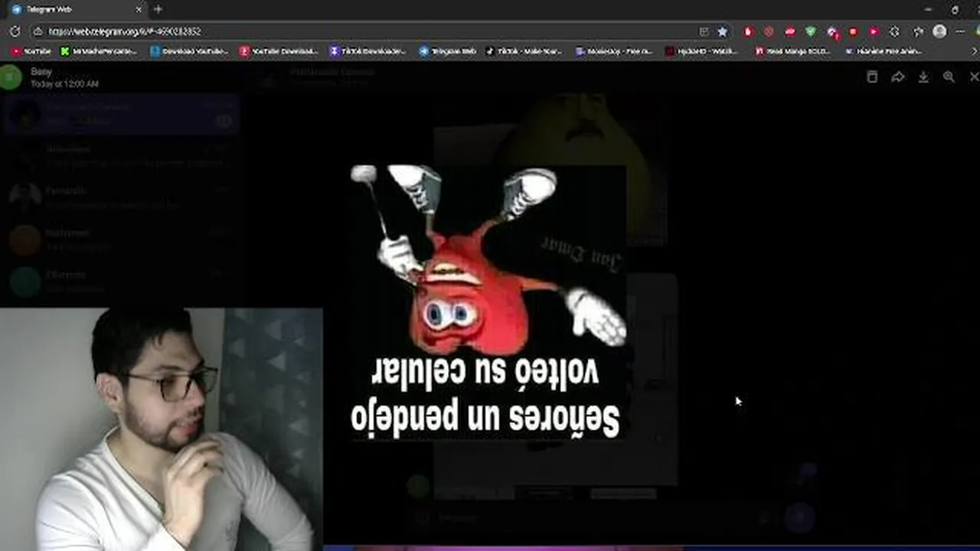Click the first red extension icon
980x551 pixels.
748,31
